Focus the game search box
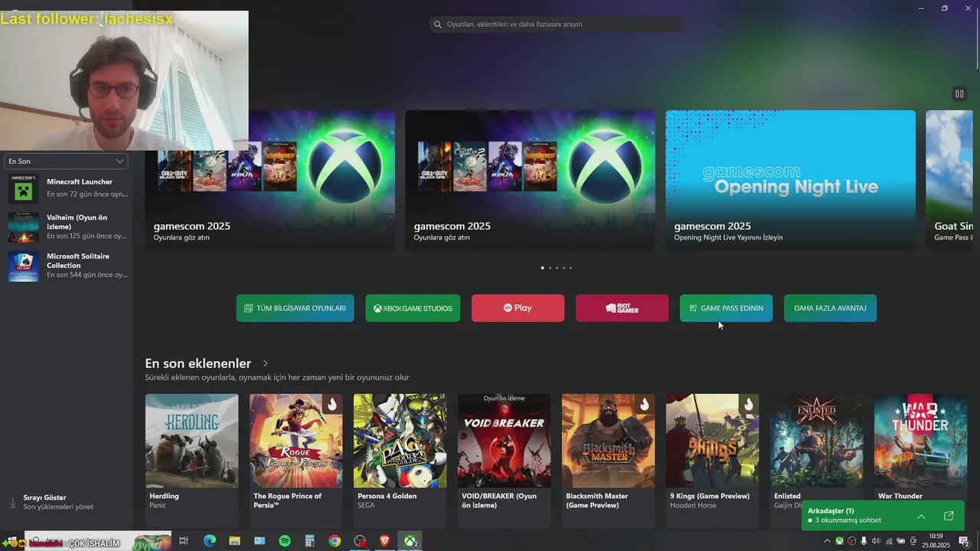 pos(556,24)
